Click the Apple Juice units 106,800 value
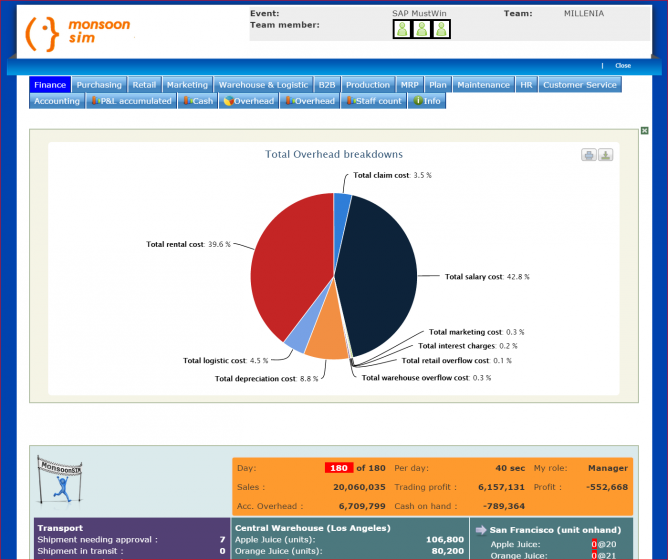Viewport: 668px width, 560px height. pyautogui.click(x=445, y=540)
